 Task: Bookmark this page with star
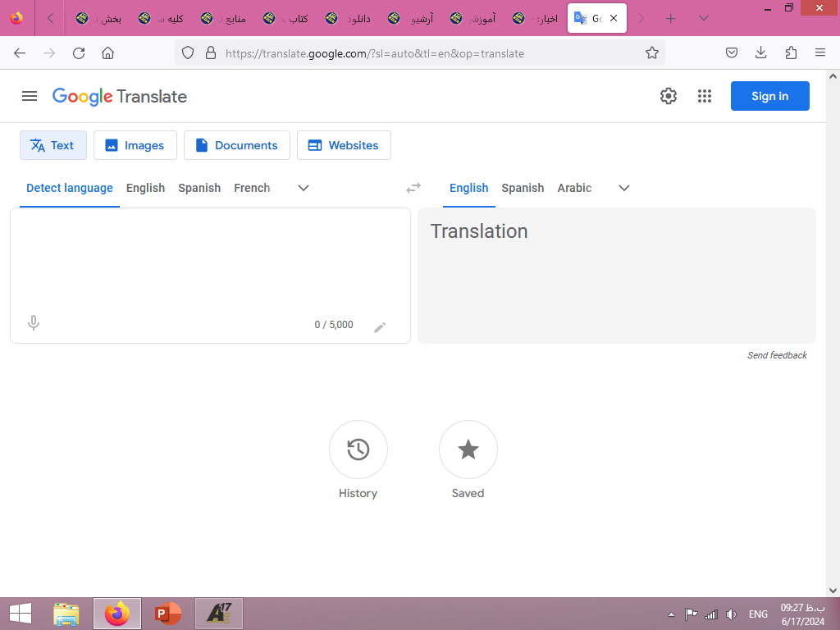652,53
